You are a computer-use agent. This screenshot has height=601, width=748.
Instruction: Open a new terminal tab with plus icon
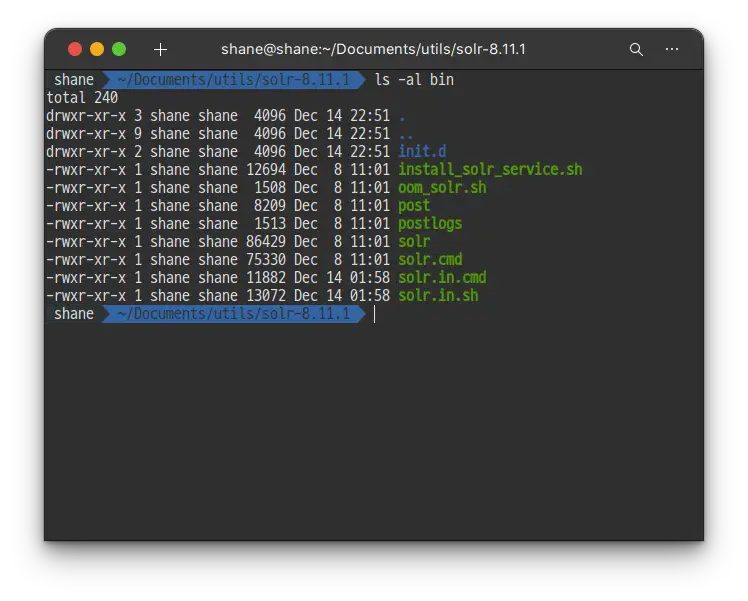click(161, 49)
